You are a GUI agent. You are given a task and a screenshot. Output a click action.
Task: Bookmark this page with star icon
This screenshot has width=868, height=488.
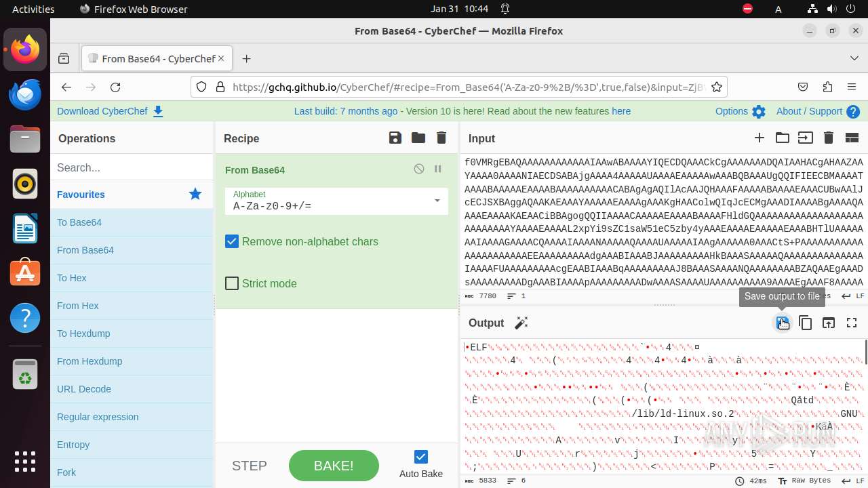[717, 87]
